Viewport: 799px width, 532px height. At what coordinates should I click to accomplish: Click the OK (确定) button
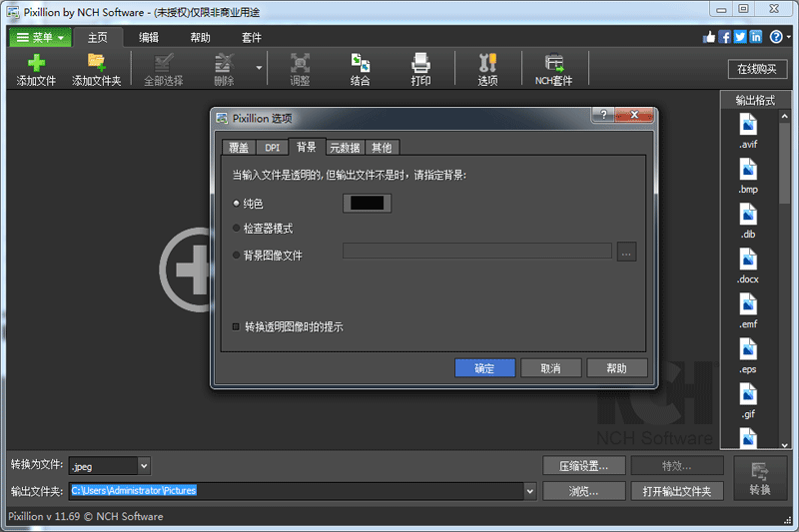coord(484,368)
